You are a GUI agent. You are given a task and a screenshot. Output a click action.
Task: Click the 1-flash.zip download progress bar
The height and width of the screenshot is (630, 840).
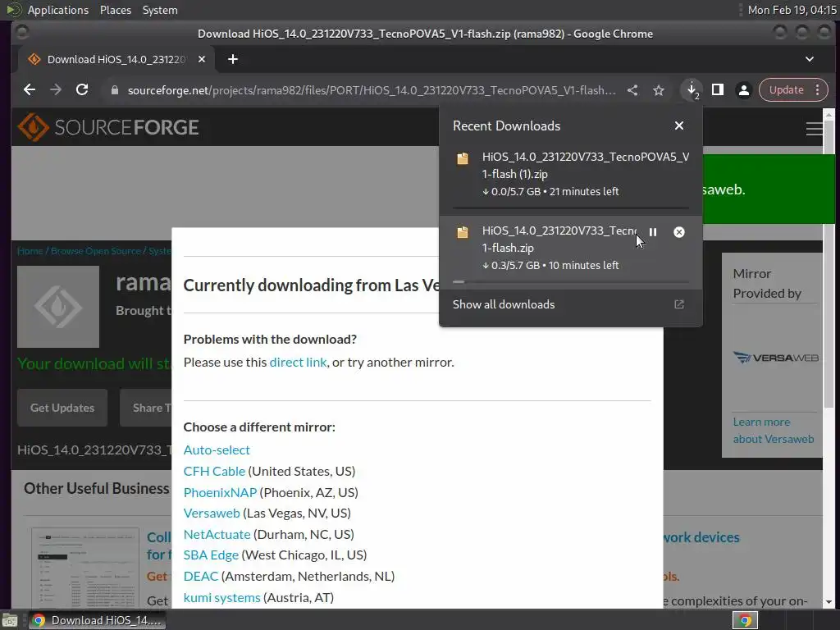point(571,281)
